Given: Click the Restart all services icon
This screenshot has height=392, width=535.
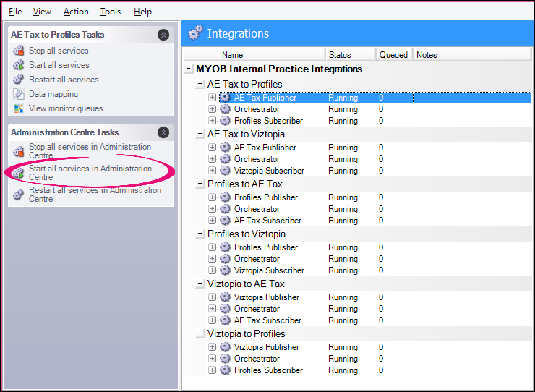Looking at the screenshot, I should (18, 80).
